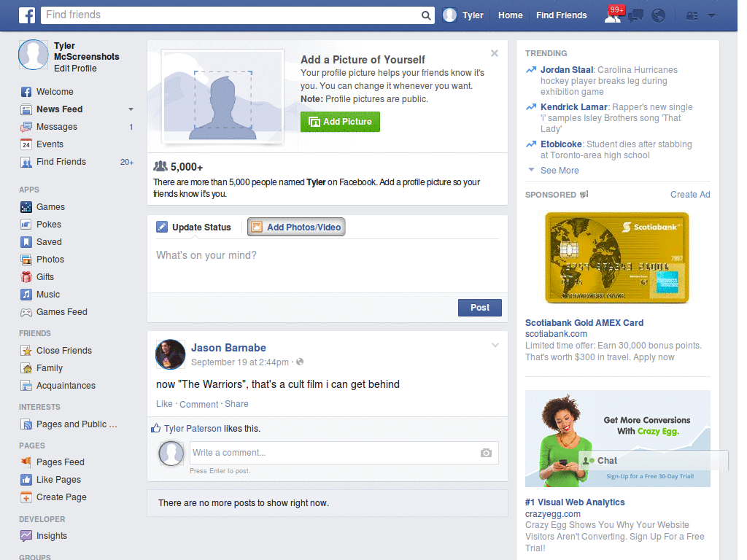Go to the Find Friends menu item

tap(561, 15)
